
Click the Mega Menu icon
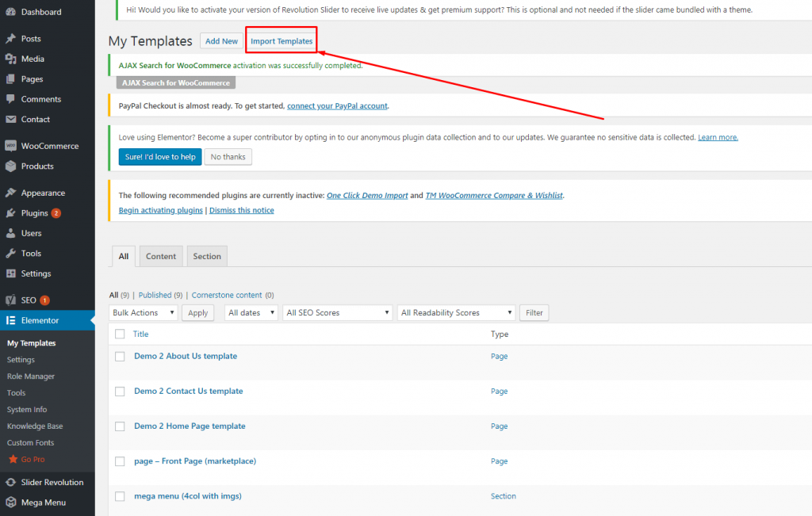(10, 502)
